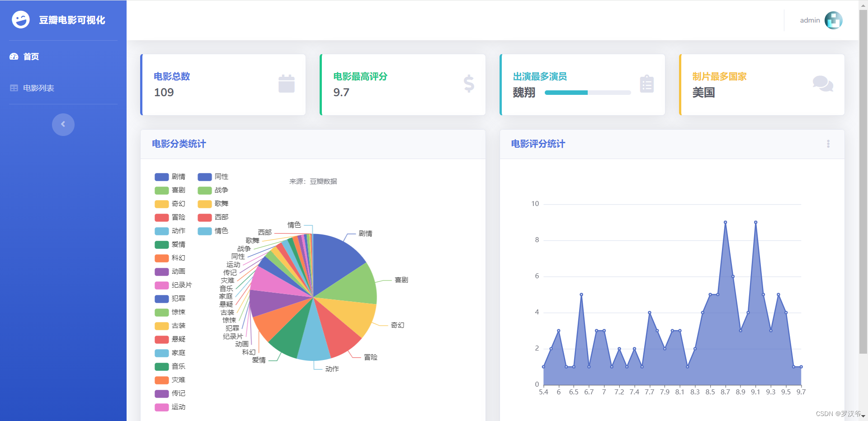868x421 pixels.
Task: Click the Douban smiley logo icon
Action: (21, 20)
